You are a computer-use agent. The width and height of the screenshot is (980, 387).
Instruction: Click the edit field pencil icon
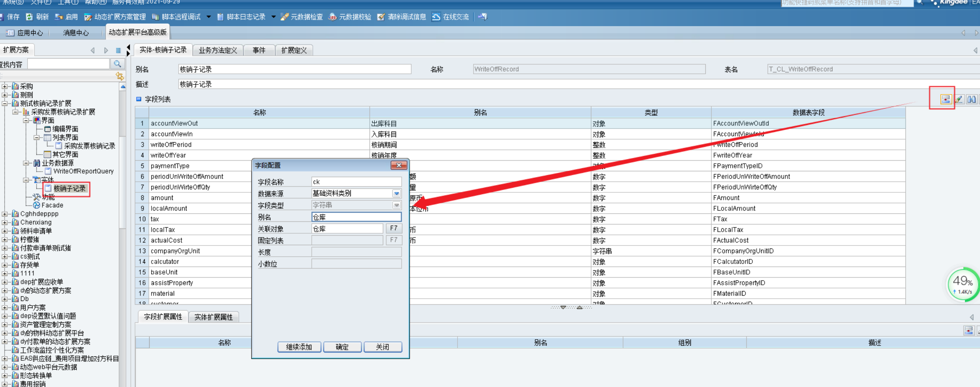959,99
